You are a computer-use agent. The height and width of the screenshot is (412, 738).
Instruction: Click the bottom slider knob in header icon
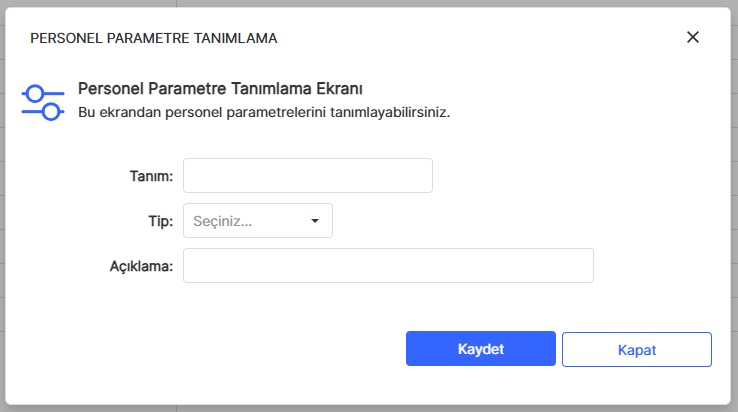click(51, 112)
